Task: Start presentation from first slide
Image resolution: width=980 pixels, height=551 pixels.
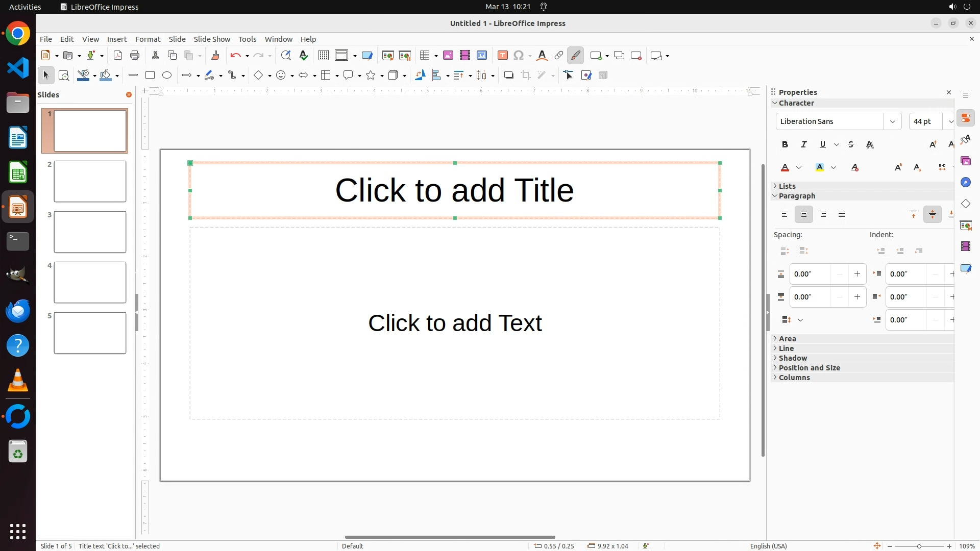Action: (388, 56)
